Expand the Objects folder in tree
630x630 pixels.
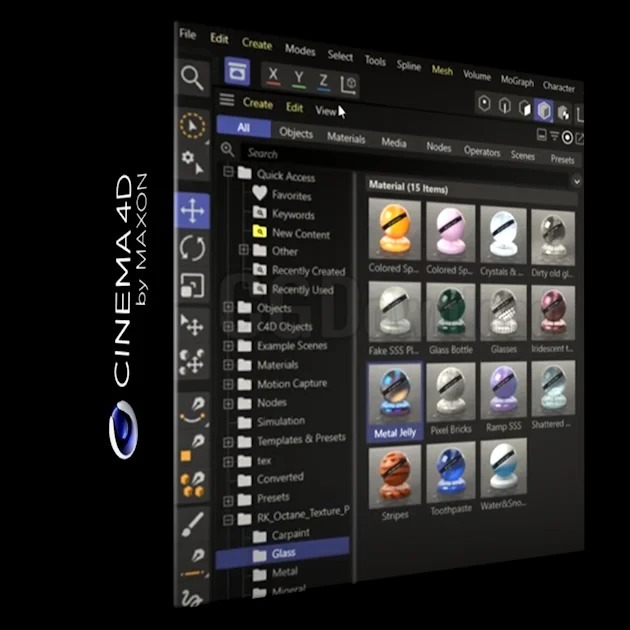point(228,307)
